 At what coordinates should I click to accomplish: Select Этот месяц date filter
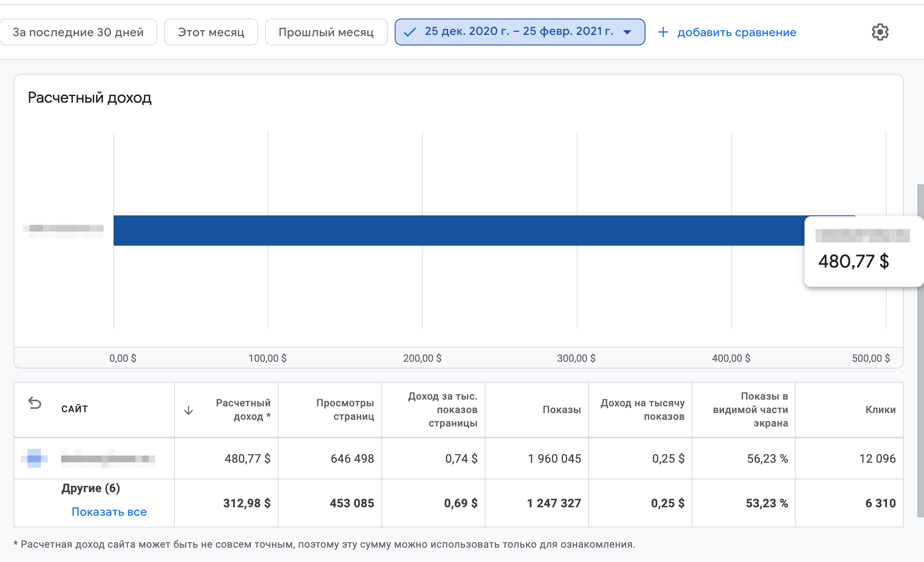(x=211, y=32)
